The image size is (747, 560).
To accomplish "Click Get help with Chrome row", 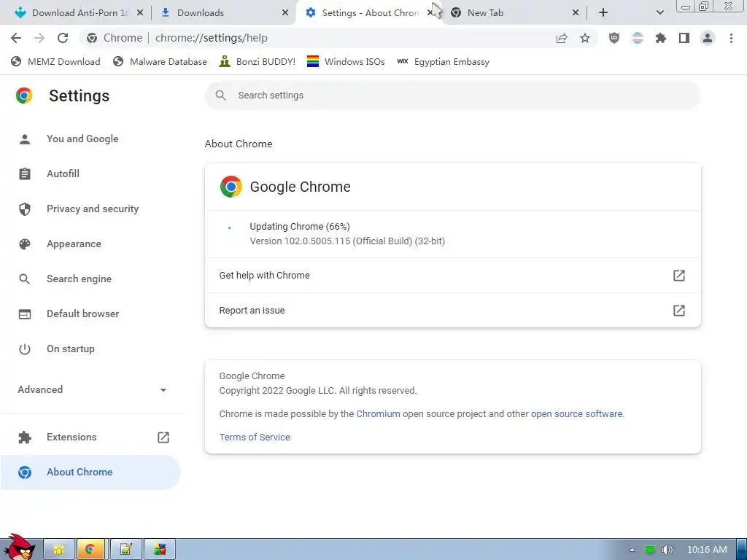I will (452, 275).
